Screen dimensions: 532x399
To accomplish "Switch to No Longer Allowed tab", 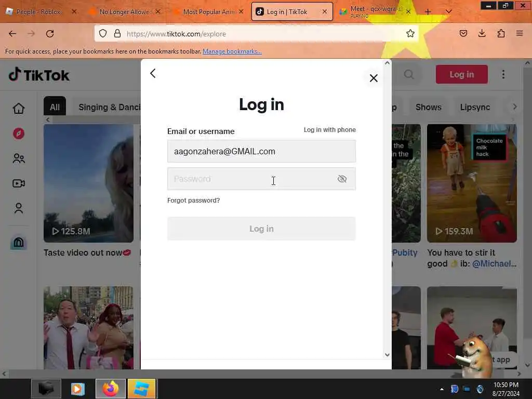I will point(124,12).
